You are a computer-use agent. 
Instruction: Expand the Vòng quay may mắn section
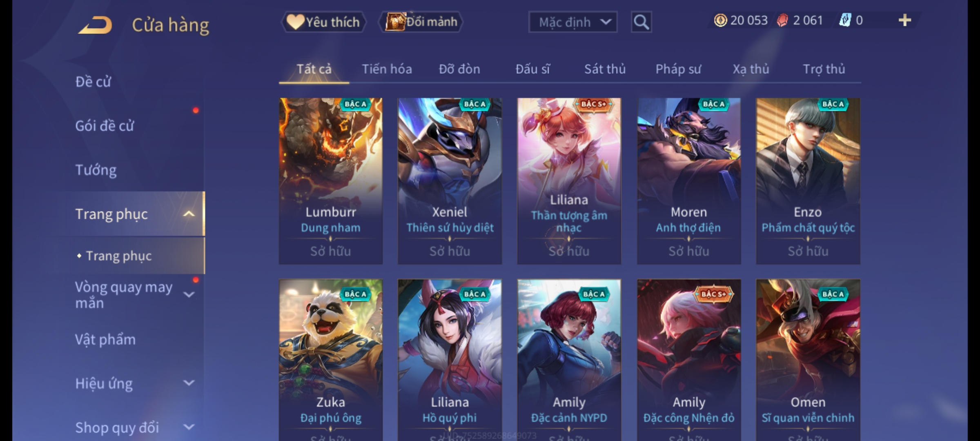(189, 294)
